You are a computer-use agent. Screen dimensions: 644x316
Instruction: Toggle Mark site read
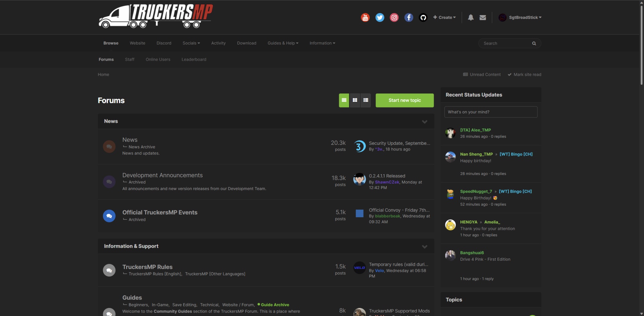point(524,74)
